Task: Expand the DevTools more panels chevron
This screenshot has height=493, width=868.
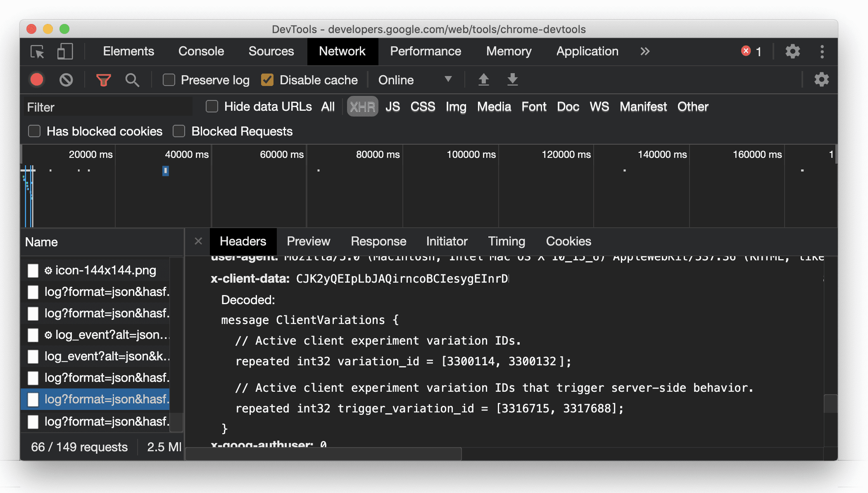Action: pyautogui.click(x=644, y=51)
